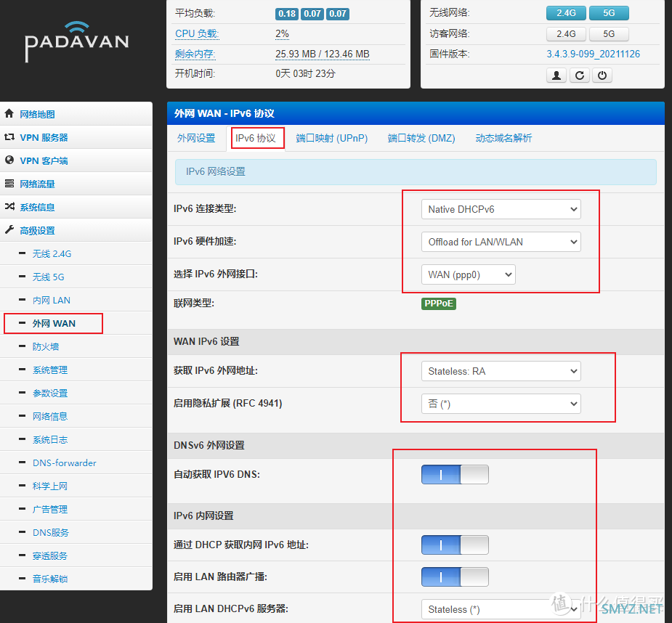Switch to the 动态域名解析 tab
The image size is (672, 623).
503,138
